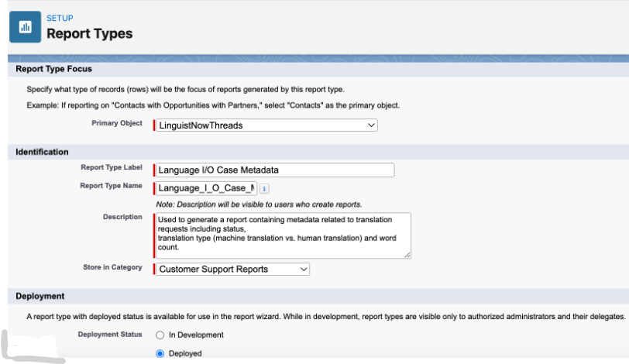Click inside the Description text area
Image resolution: width=629 pixels, height=364 pixels.
(284, 235)
